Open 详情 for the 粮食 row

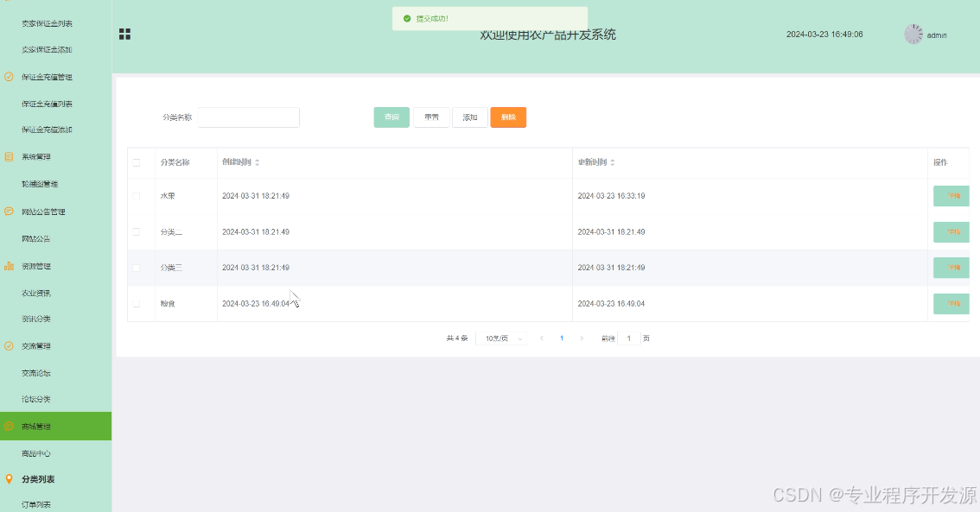coord(951,303)
